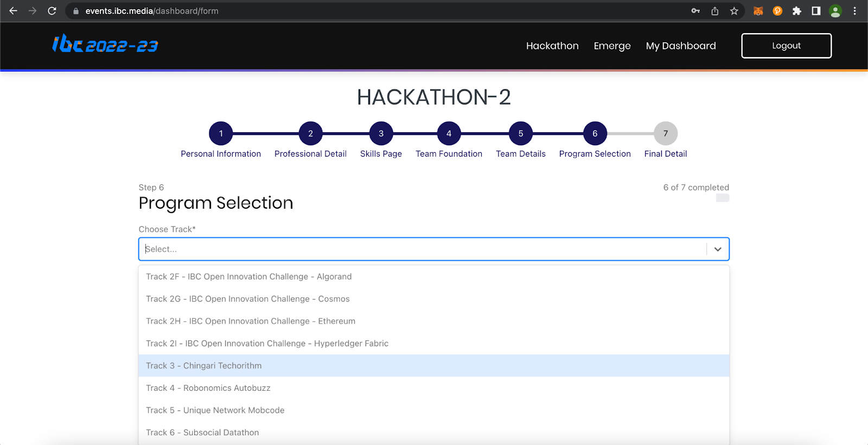
Task: Click the Program Selection step label
Action: click(595, 154)
